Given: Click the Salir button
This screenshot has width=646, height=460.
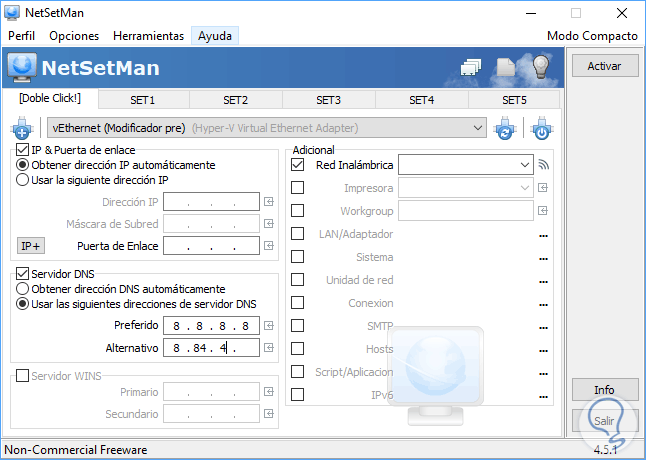Looking at the screenshot, I should [605, 421].
